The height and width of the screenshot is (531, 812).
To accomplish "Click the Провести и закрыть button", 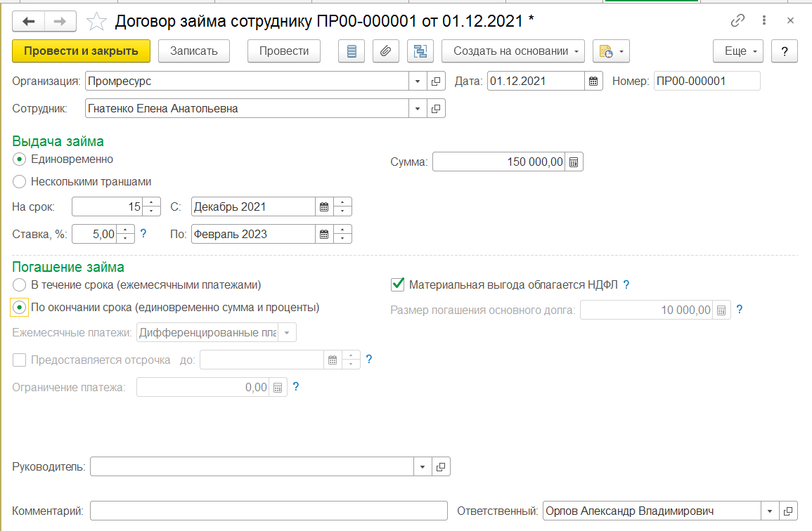I will [x=81, y=51].
